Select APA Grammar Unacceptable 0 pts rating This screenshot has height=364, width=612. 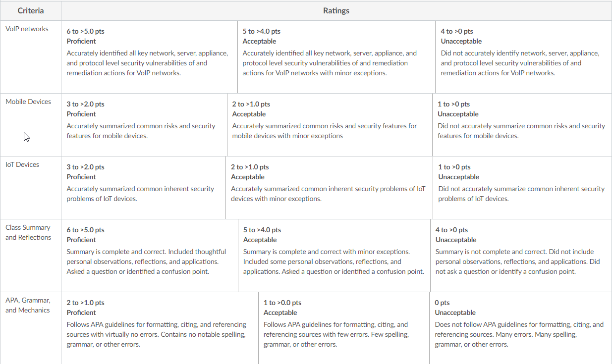pos(520,328)
